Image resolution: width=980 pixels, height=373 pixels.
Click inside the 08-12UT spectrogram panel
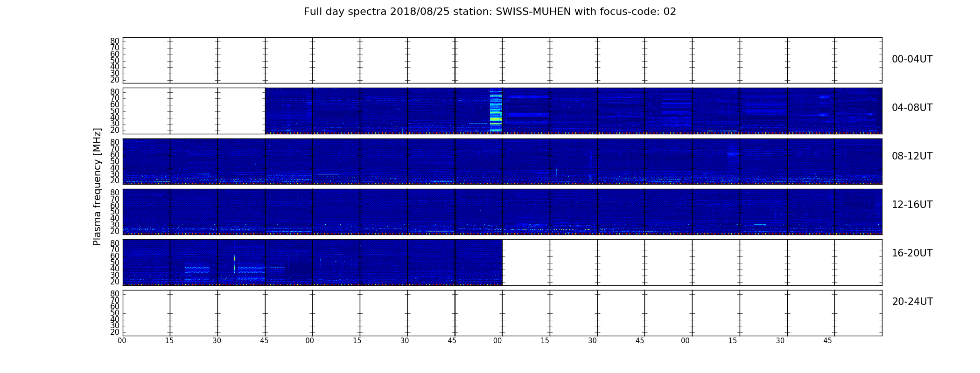pos(502,161)
